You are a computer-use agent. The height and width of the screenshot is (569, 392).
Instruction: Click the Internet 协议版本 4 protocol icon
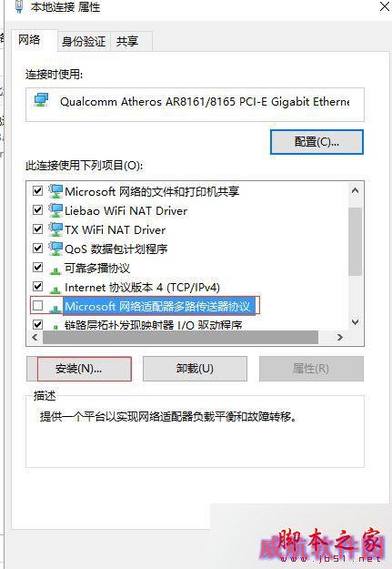[55, 290]
